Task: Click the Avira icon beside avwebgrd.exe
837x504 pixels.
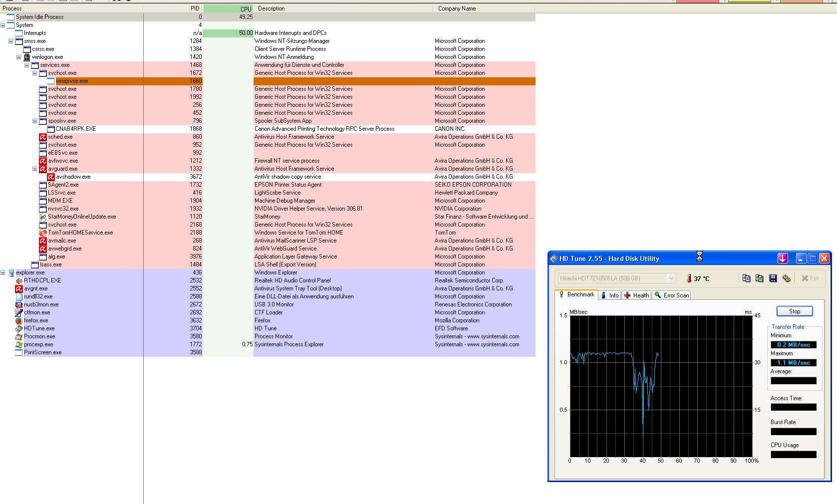Action: [43, 249]
